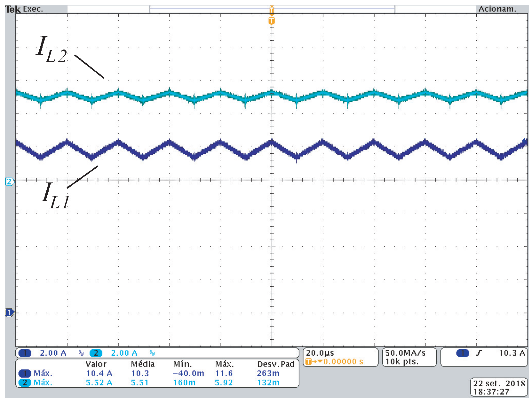
Task: Select the channel 2 ground reference marker
Action: (9, 182)
